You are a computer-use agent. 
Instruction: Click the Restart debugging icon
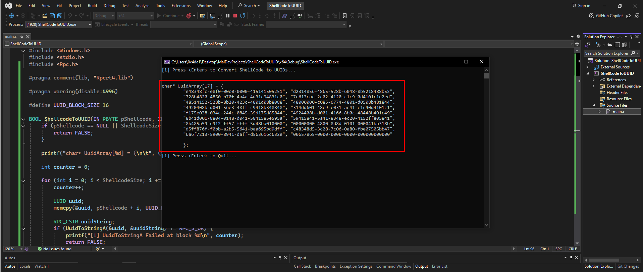[x=243, y=16]
